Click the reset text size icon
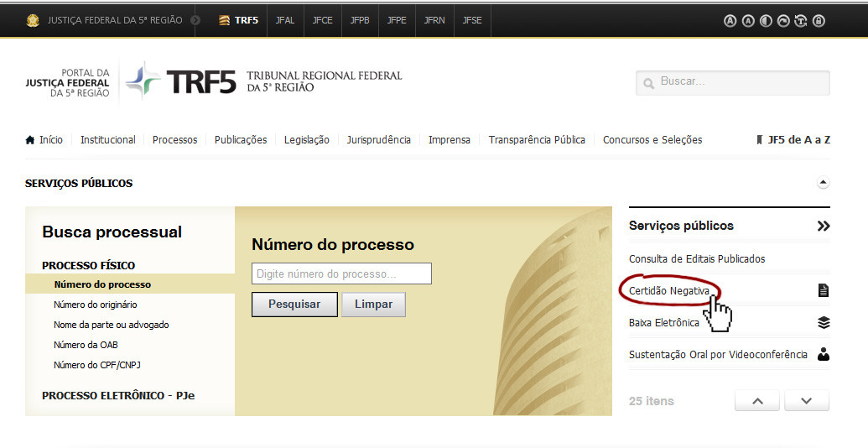 pyautogui.click(x=800, y=21)
